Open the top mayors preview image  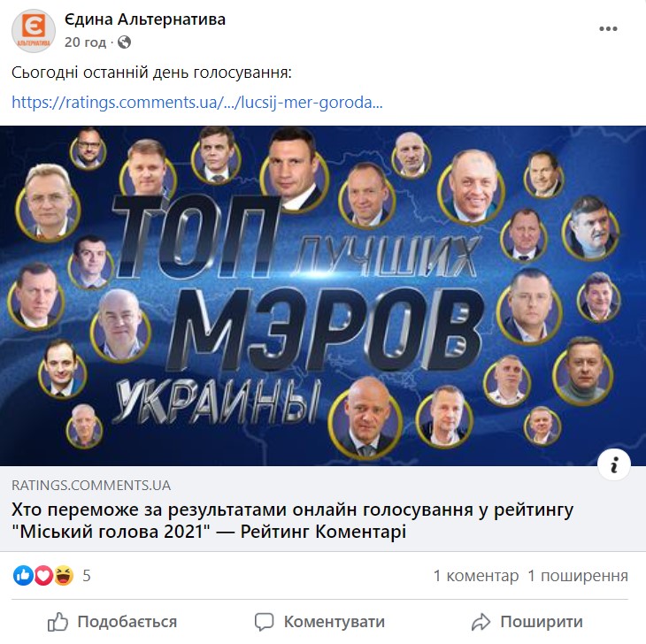(323, 295)
